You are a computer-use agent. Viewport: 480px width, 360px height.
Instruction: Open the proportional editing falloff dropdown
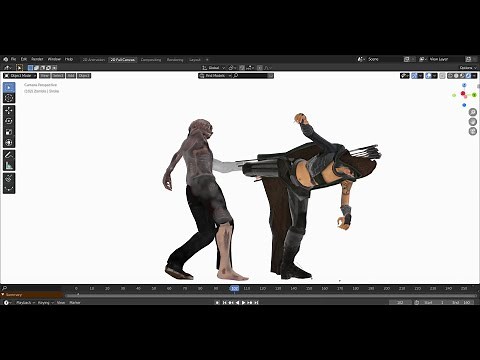(268, 68)
